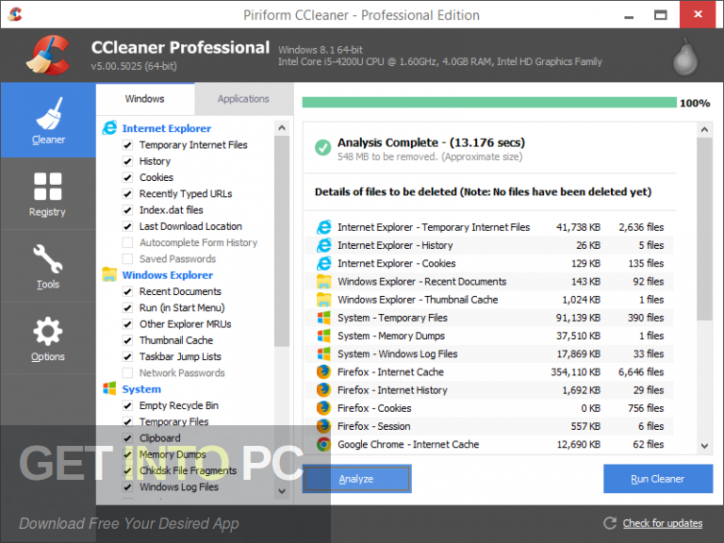
Task: Click the Run Cleaner button
Action: (x=658, y=479)
